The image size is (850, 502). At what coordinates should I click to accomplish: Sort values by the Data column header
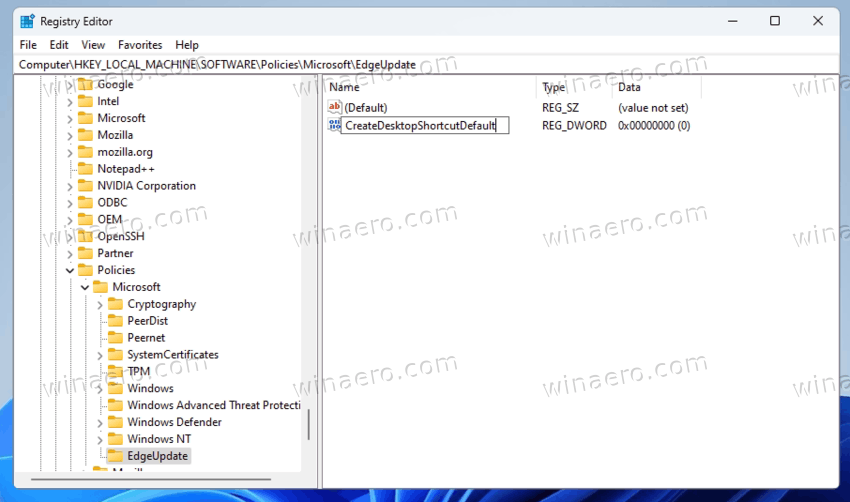click(658, 87)
